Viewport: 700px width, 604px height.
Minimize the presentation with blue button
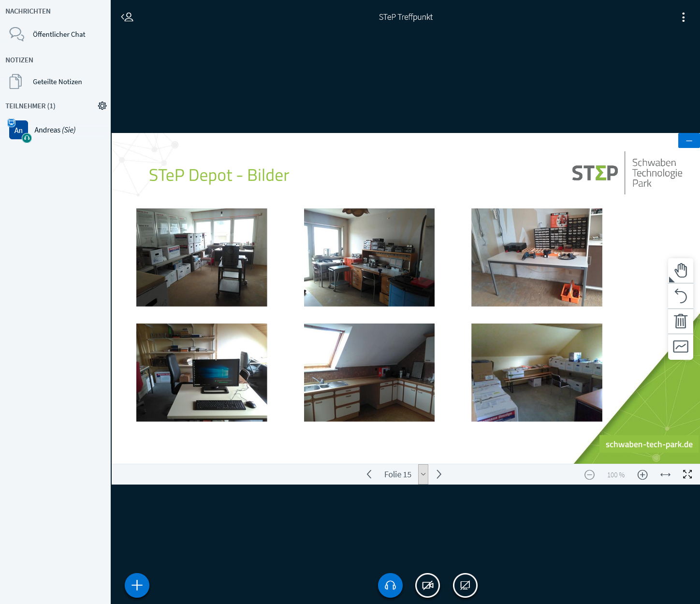pos(689,141)
